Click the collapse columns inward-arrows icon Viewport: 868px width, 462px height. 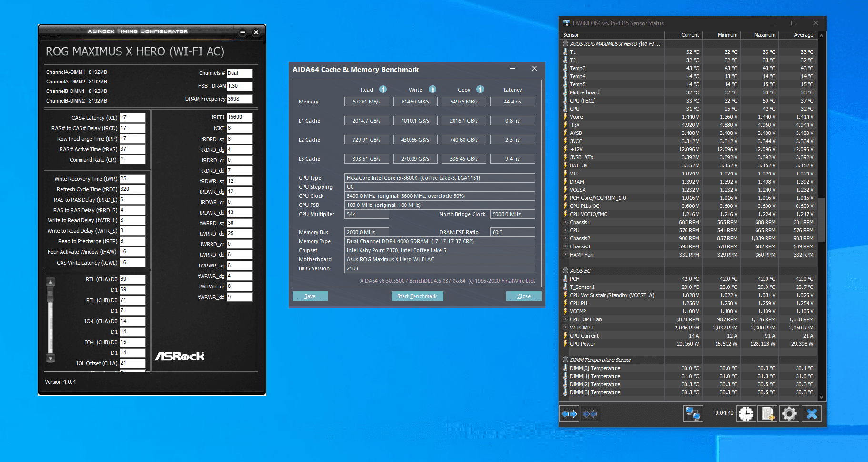590,414
